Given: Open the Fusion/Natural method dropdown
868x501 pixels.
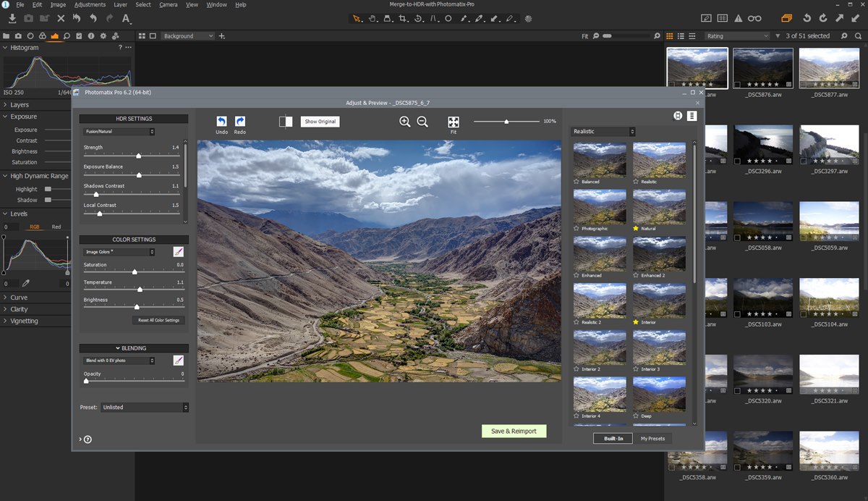Looking at the screenshot, I should (118, 132).
